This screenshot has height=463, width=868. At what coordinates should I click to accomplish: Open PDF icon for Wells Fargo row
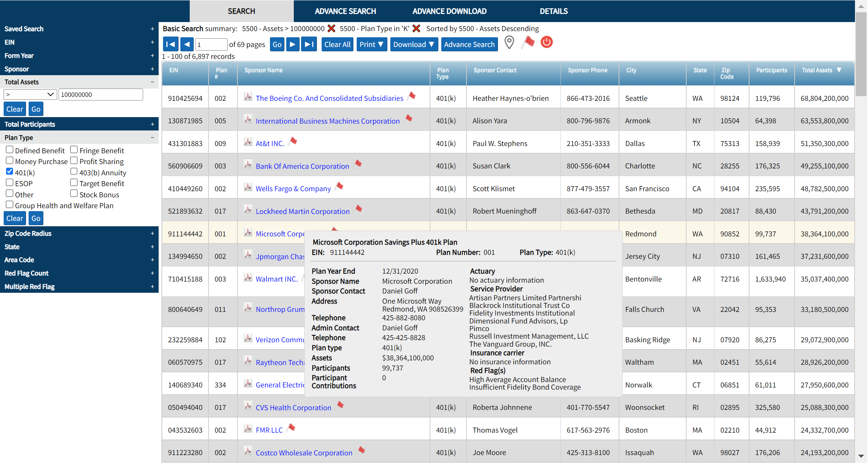pyautogui.click(x=248, y=187)
